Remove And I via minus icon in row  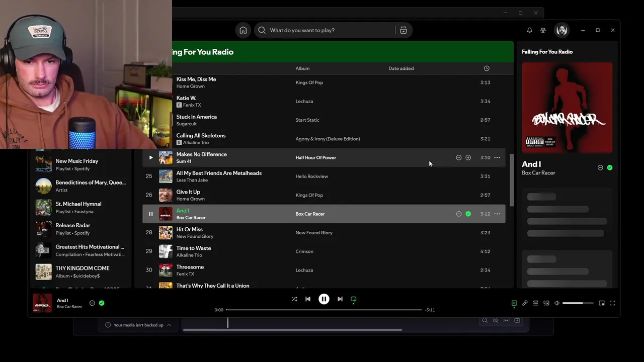point(458,214)
